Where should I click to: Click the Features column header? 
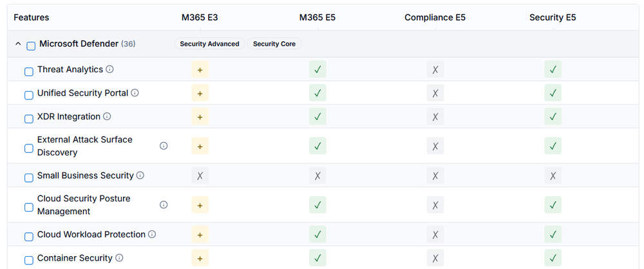coord(31,17)
